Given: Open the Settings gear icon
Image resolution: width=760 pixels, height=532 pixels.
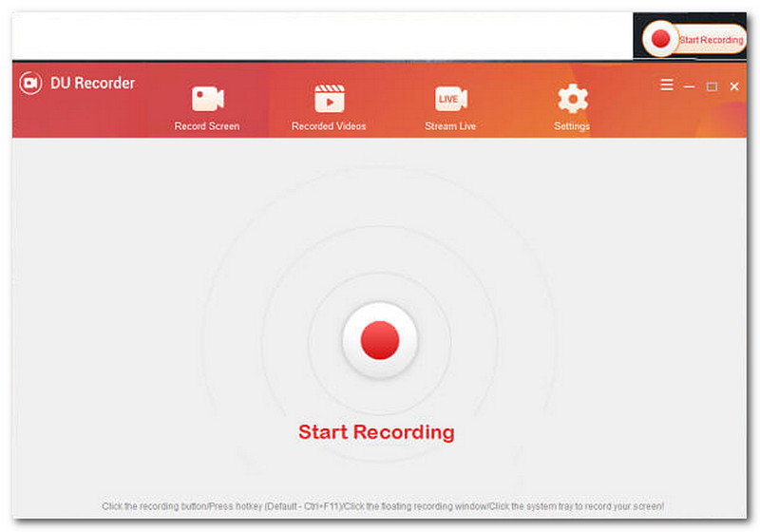Looking at the screenshot, I should click(573, 99).
